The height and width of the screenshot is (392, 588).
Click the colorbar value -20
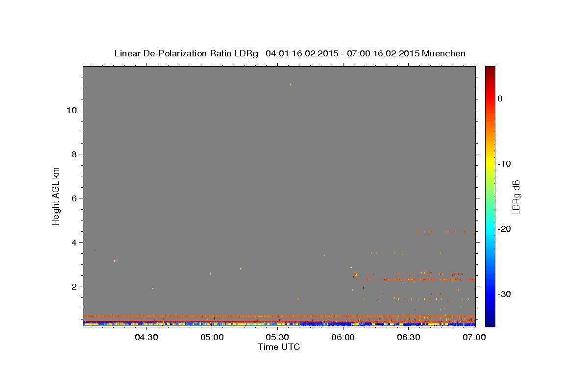[x=504, y=229]
